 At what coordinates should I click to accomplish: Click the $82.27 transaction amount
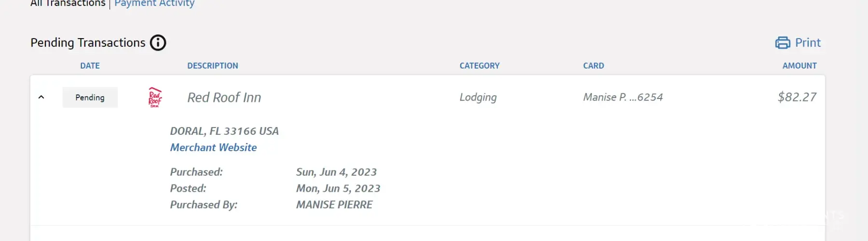pyautogui.click(x=797, y=97)
